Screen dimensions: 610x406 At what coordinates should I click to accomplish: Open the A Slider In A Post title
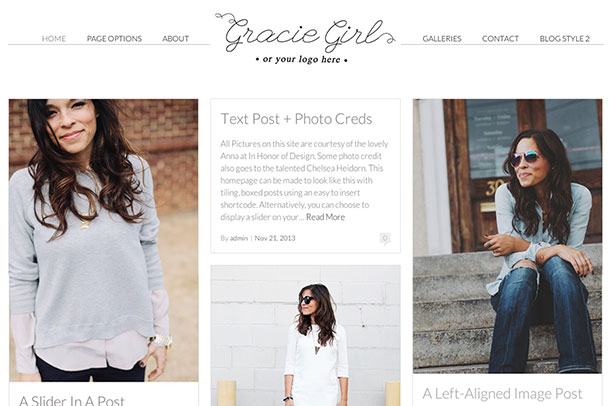coord(72,400)
